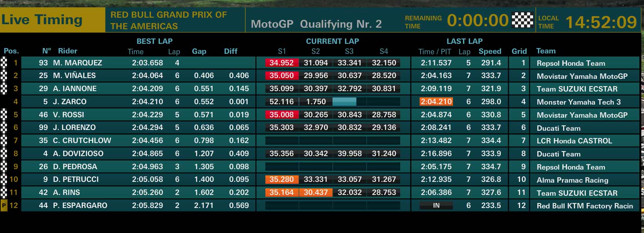Click the orange last lap time 2:04.210

436,102
